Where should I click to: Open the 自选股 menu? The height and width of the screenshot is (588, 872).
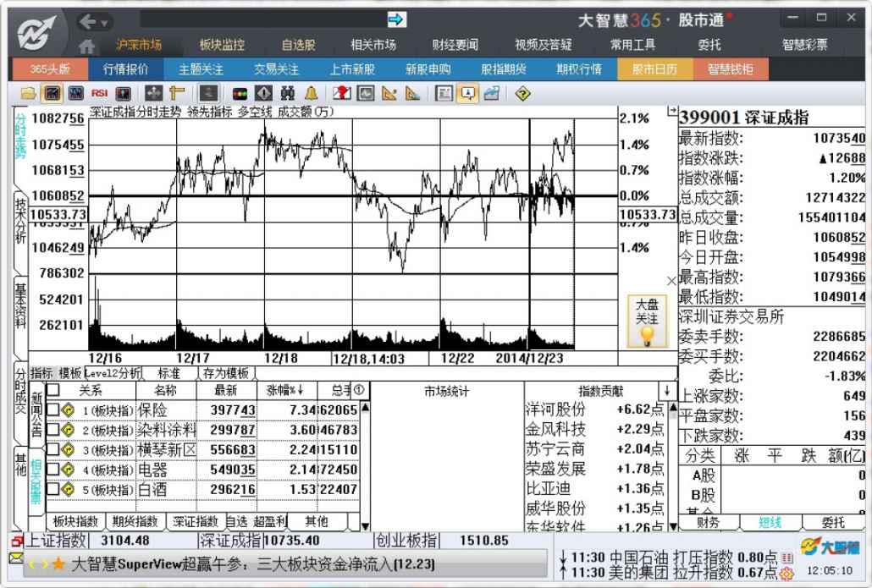tap(299, 45)
